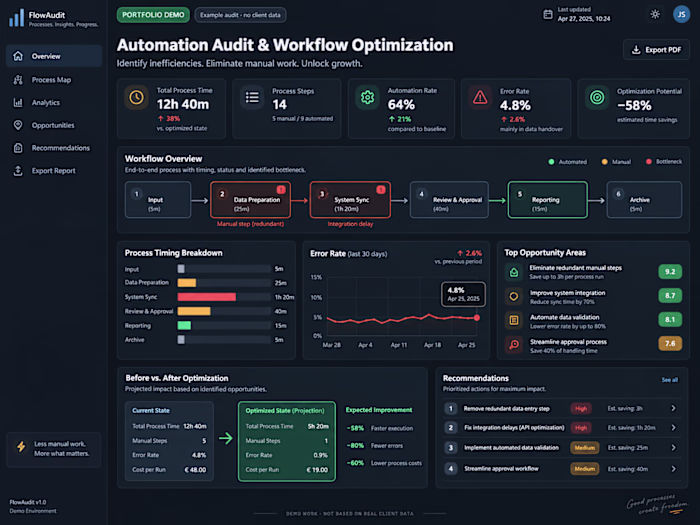Viewport: 700px width, 525px height.
Task: Click the red data point on Error Rate chart
Action: click(477, 318)
